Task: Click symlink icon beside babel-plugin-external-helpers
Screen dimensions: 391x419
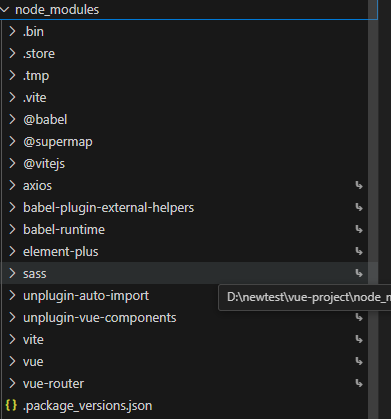Action: [x=359, y=207]
